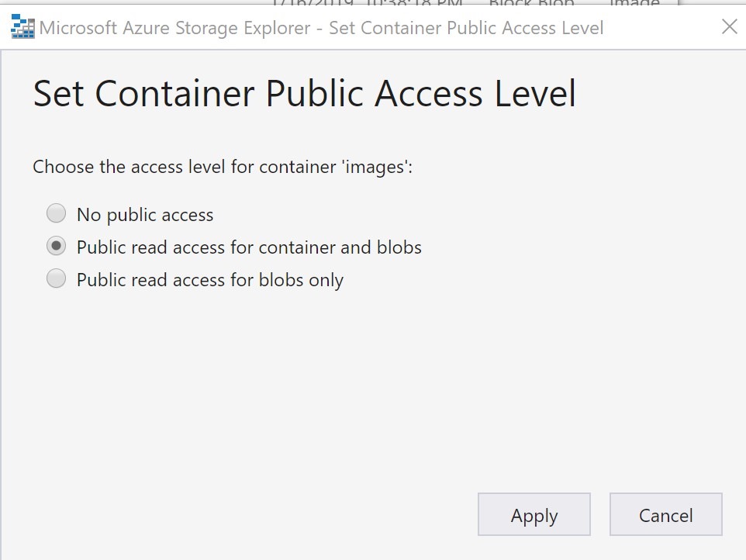Screen dimensions: 746x560
Task: Dismiss the dialog using Cancel
Action: pyautogui.click(x=665, y=514)
